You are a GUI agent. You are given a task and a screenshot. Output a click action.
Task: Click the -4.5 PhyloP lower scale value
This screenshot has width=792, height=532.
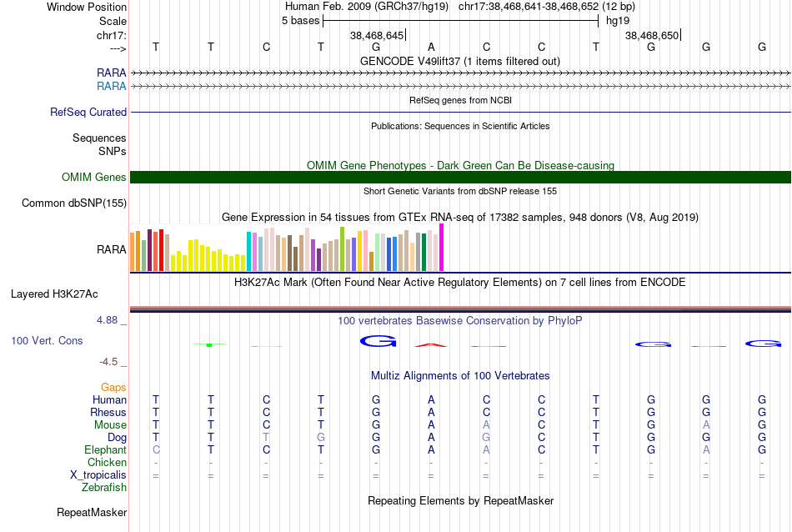(x=108, y=362)
